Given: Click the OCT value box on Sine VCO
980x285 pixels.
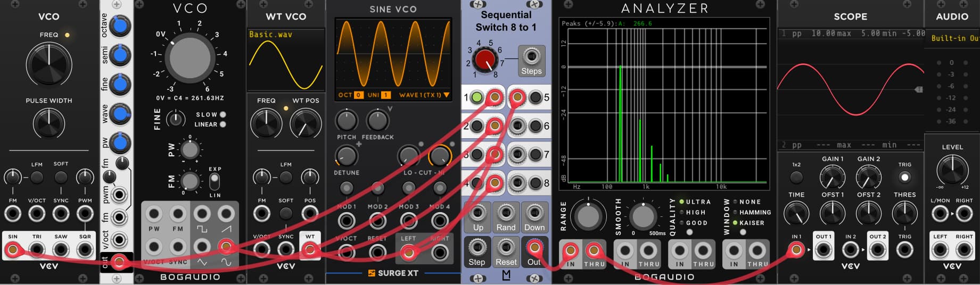Looking at the screenshot, I should (358, 95).
